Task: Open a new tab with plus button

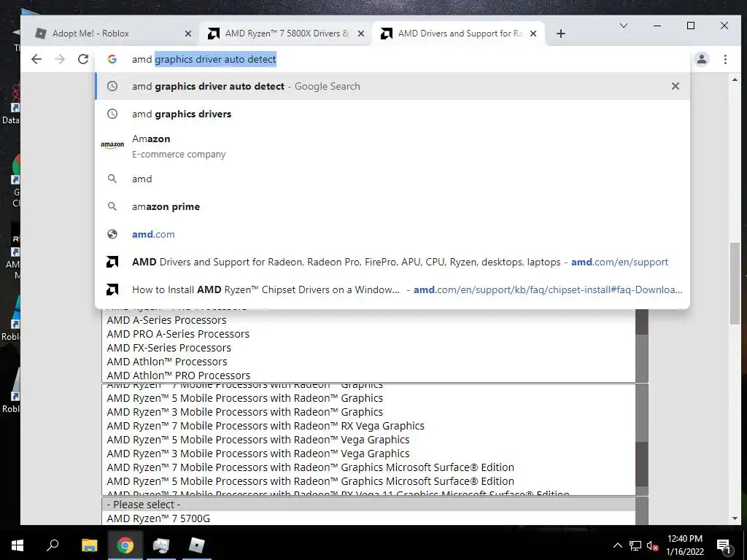Action: coord(561,34)
